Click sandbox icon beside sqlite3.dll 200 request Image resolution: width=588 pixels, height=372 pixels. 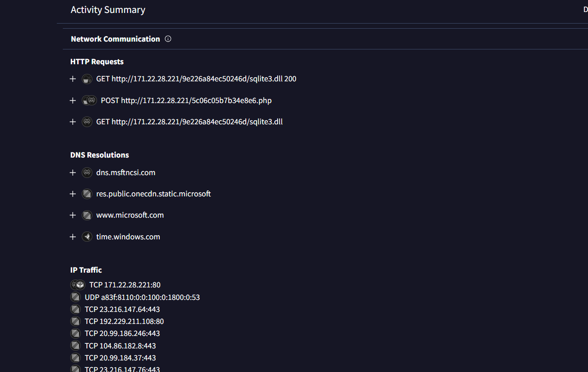point(87,79)
